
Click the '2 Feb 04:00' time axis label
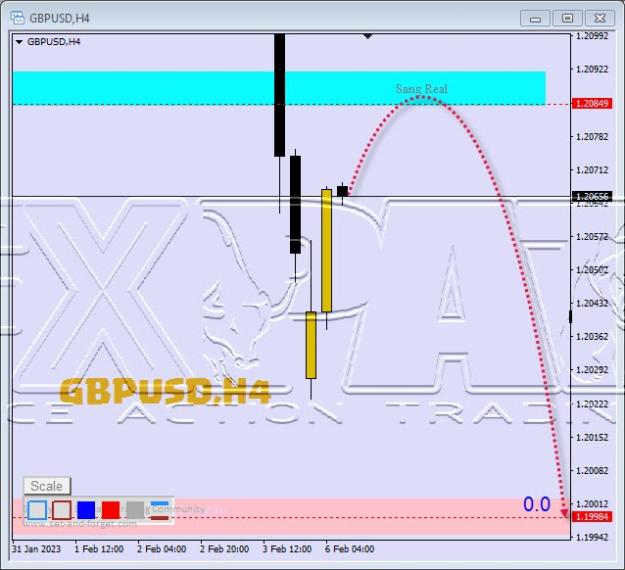162,549
